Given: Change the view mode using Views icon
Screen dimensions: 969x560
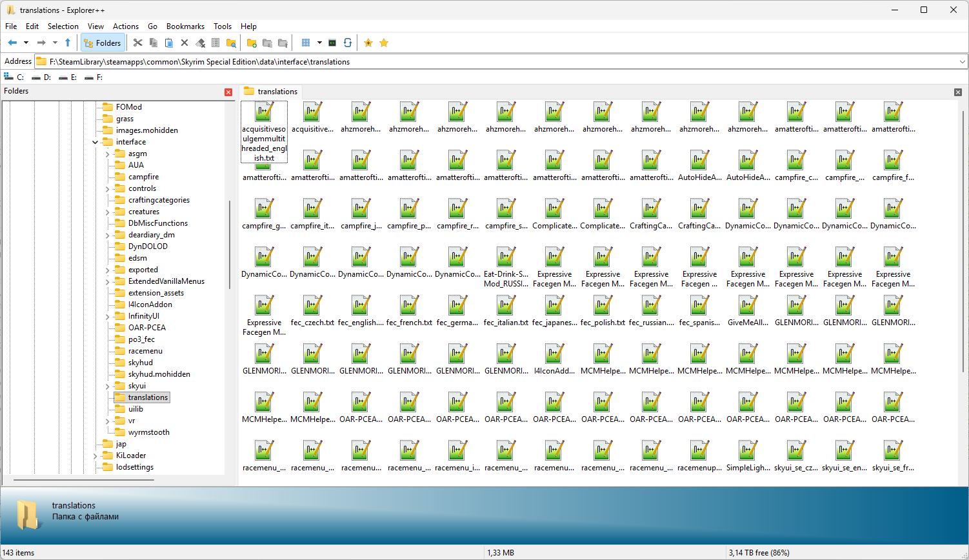Looking at the screenshot, I should (x=306, y=43).
